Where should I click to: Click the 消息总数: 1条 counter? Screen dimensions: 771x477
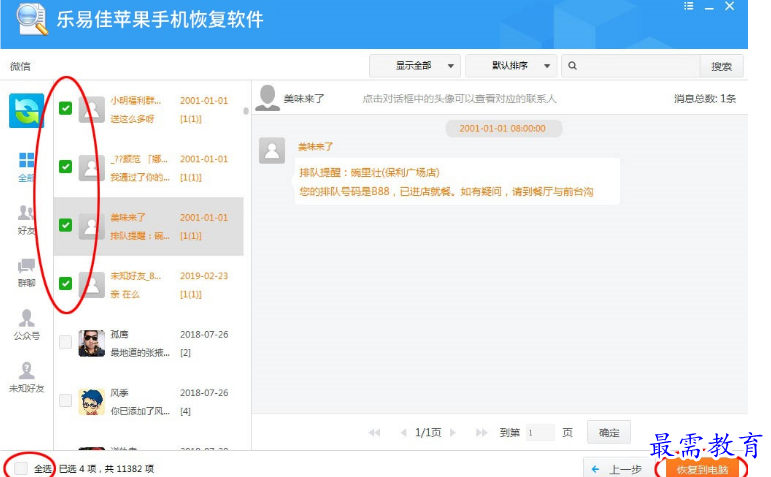coord(705,98)
